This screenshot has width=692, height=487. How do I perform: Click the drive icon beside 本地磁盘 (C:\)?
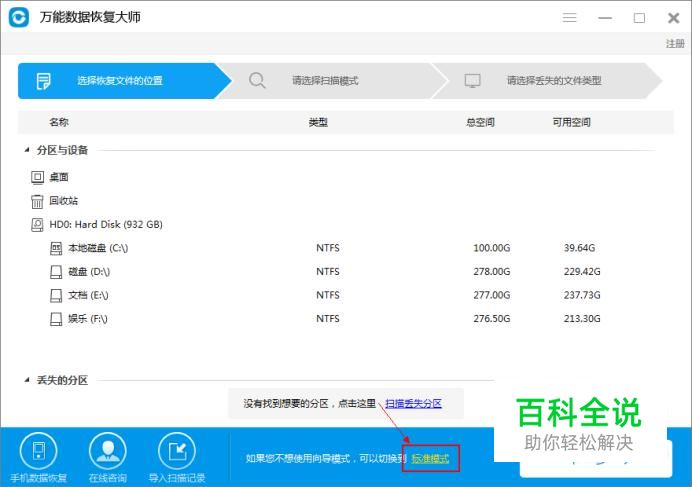pyautogui.click(x=56, y=248)
